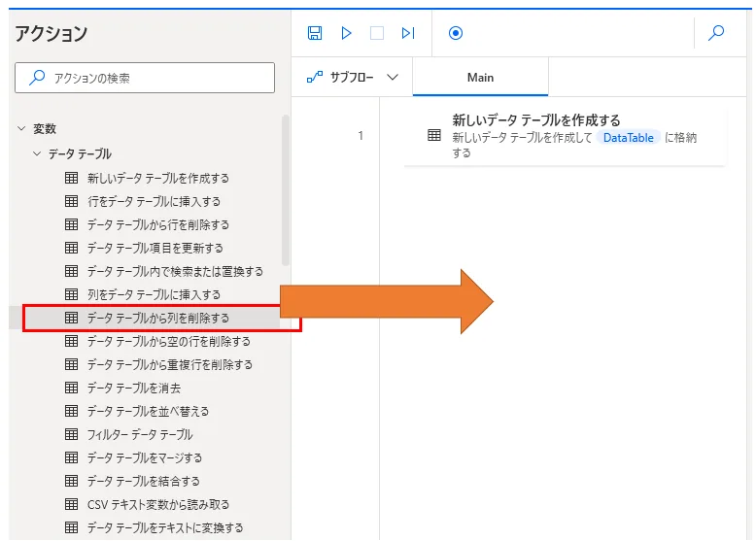
Task: Click the actions panel vertical scrollbar
Action: pos(285,189)
